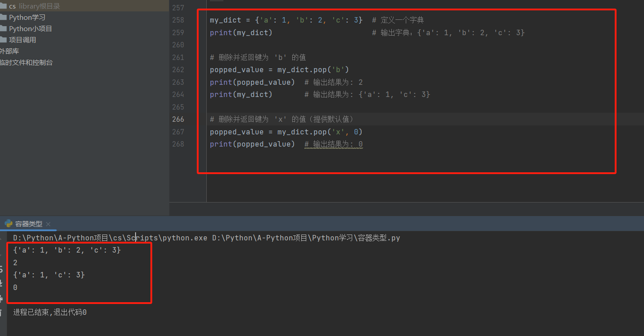Click console output {'a': 1, 'c': 3}
This screenshot has width=644, height=336.
pos(49,275)
